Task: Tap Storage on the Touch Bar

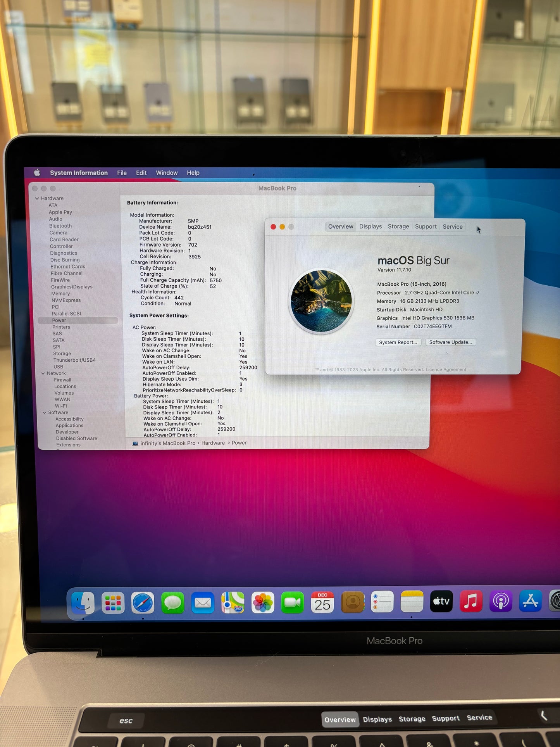Action: (412, 719)
